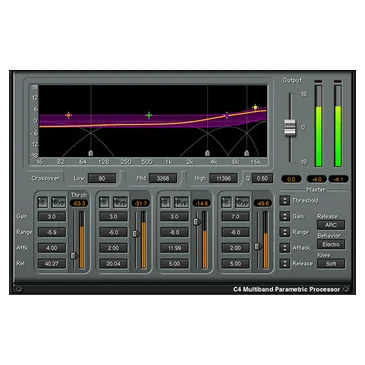Select the yellow high band marker in graph
Screen dimensions: 365x365
pyautogui.click(x=255, y=107)
